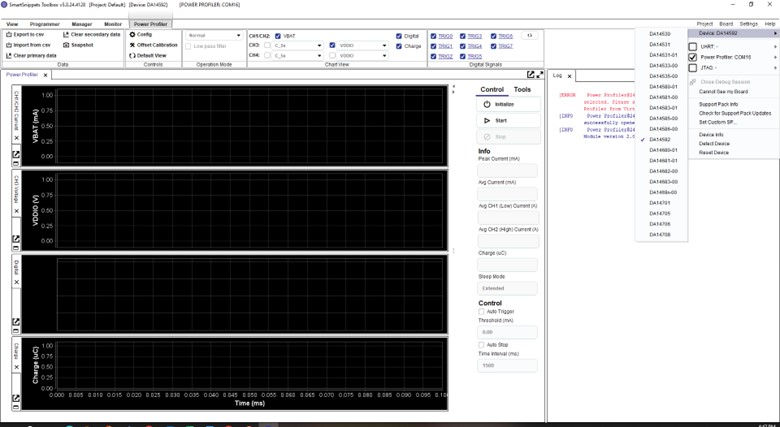Check the UART checkbox in Board menu
Viewport: 780px width, 427px height.
692,46
